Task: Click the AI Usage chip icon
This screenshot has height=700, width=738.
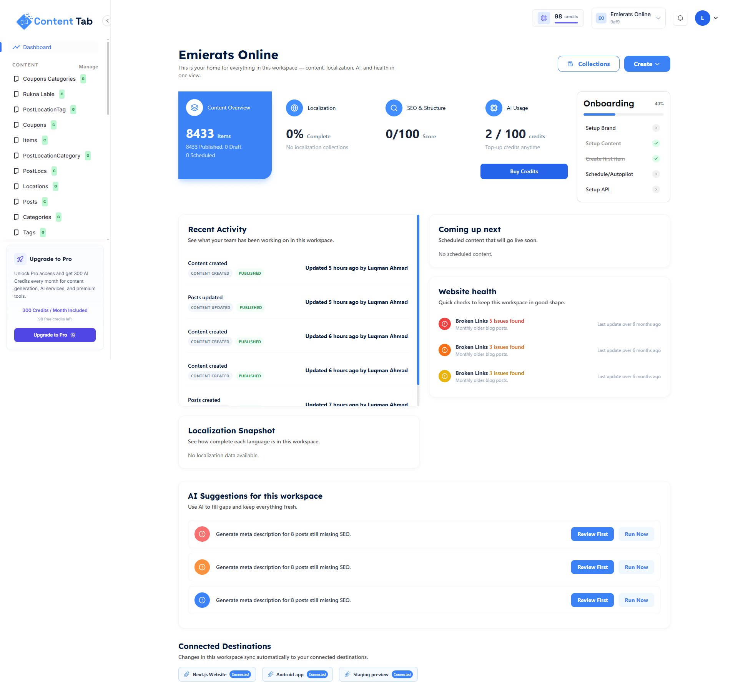Action: pyautogui.click(x=494, y=108)
